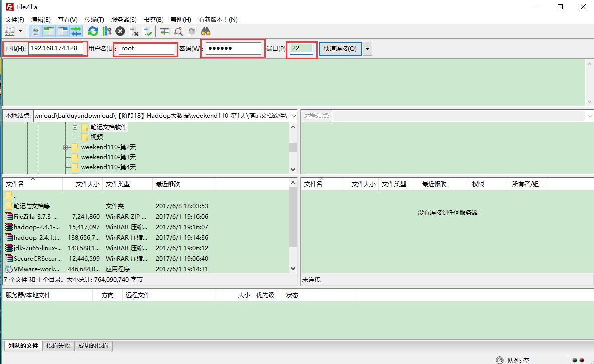
Task: Open the 帮助(H) menu
Action: [181, 20]
